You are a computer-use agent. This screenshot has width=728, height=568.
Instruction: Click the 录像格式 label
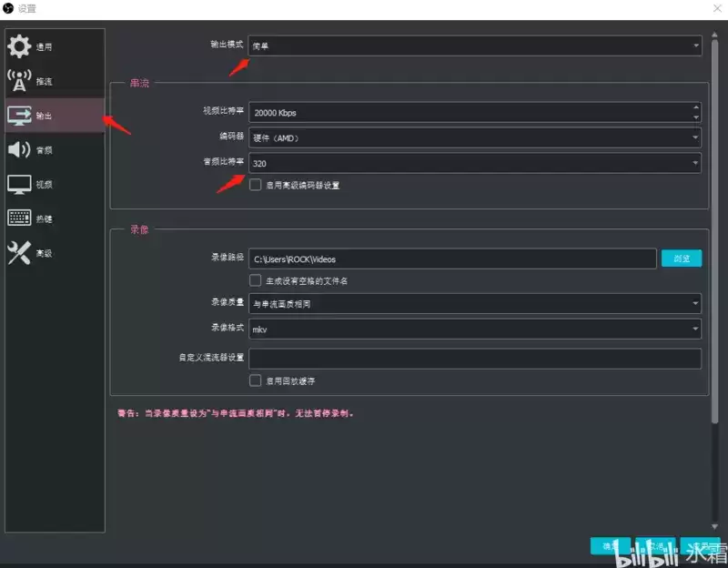[x=227, y=327]
